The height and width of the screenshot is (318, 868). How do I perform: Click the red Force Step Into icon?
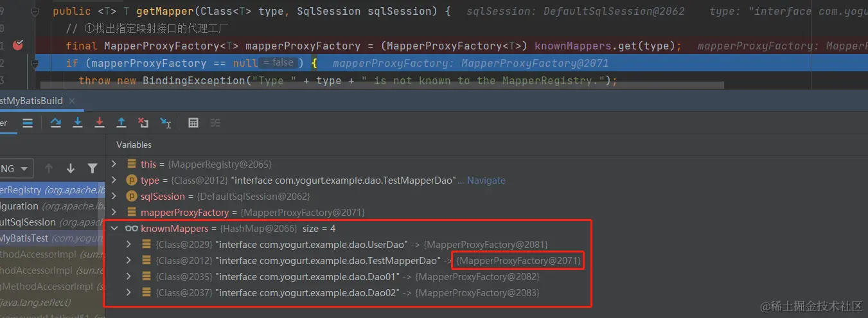click(100, 123)
